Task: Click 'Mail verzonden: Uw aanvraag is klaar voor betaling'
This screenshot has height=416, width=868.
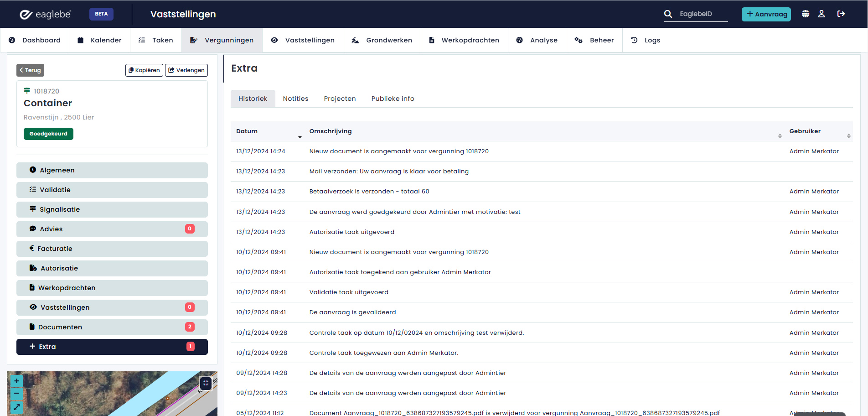Action: pyautogui.click(x=389, y=172)
